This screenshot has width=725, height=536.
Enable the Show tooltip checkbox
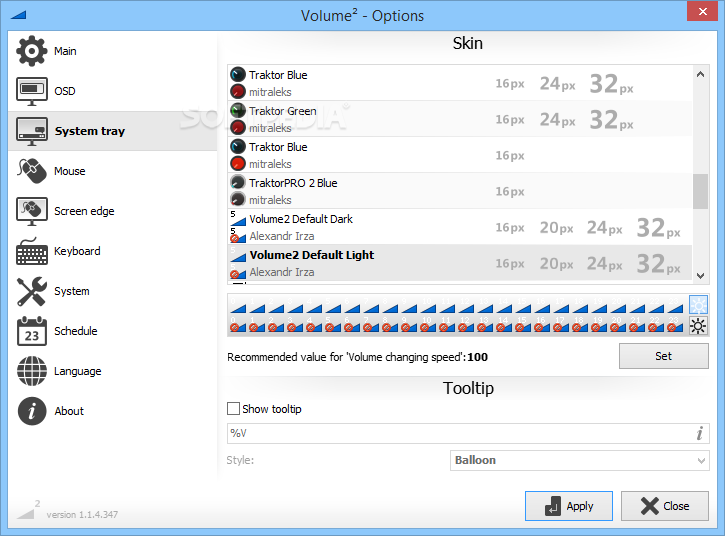pyautogui.click(x=233, y=409)
